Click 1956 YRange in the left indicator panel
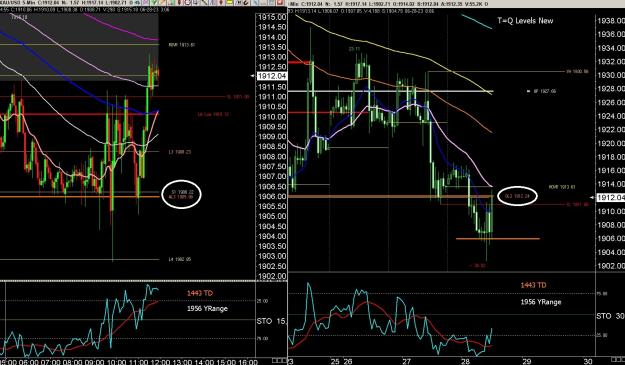 click(x=207, y=308)
